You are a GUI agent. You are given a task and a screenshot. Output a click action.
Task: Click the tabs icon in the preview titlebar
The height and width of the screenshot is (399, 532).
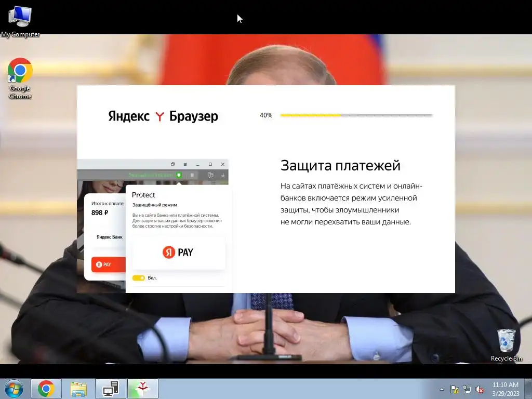click(x=172, y=164)
